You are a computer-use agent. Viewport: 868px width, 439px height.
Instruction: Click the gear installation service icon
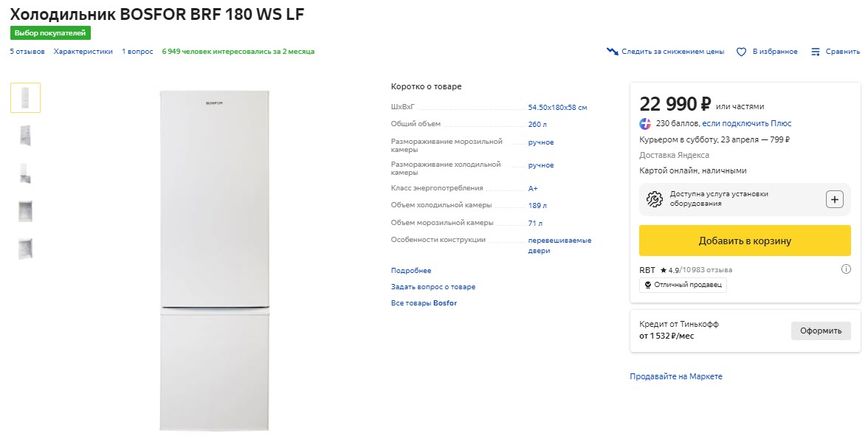(x=654, y=199)
